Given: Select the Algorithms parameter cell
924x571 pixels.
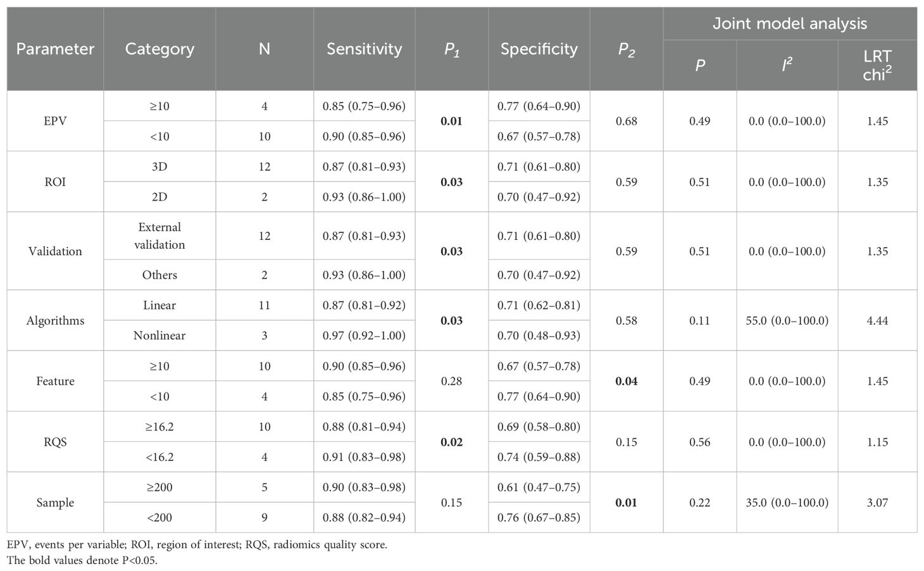Looking at the screenshot, I should click(55, 320).
